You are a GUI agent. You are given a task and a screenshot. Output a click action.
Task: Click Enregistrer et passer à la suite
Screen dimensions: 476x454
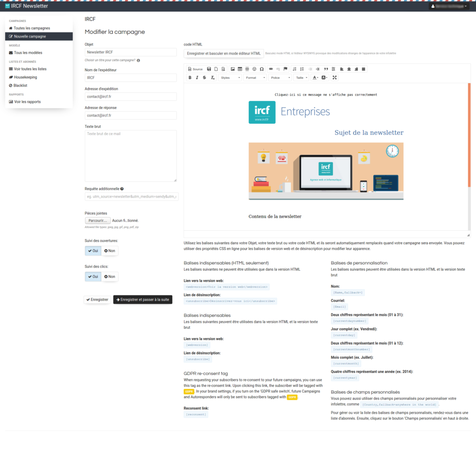click(x=143, y=300)
